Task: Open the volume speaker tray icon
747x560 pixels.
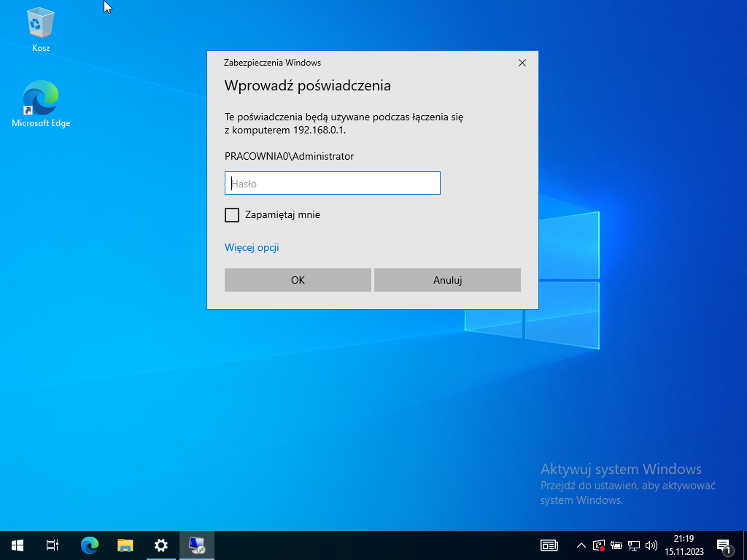Action: (651, 545)
